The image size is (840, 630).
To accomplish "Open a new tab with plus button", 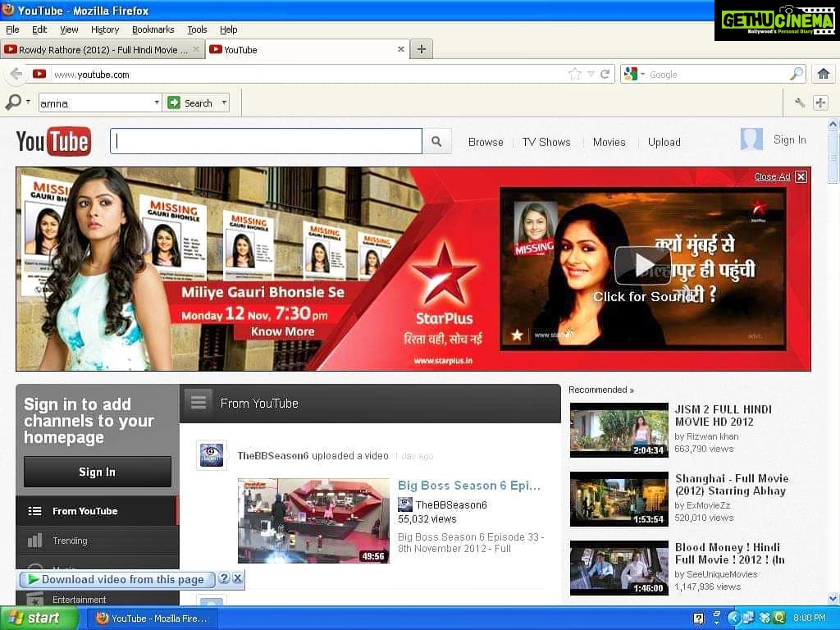I will point(422,49).
